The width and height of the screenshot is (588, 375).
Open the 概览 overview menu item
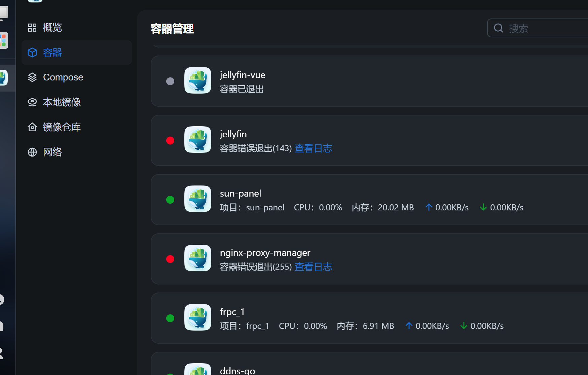[77, 27]
